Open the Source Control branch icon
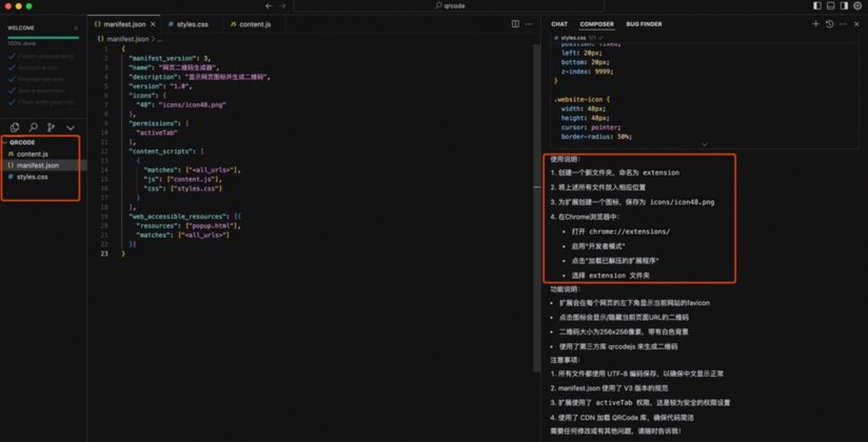The width and height of the screenshot is (868, 442). 51,127
